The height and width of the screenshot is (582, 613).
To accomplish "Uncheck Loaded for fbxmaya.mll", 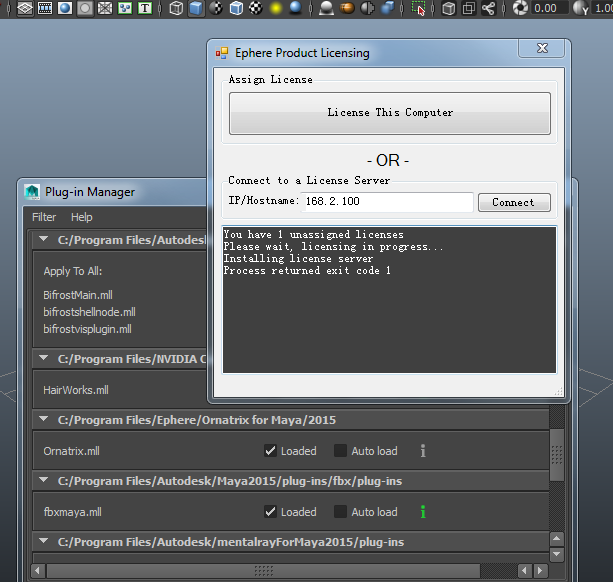I will (271, 512).
